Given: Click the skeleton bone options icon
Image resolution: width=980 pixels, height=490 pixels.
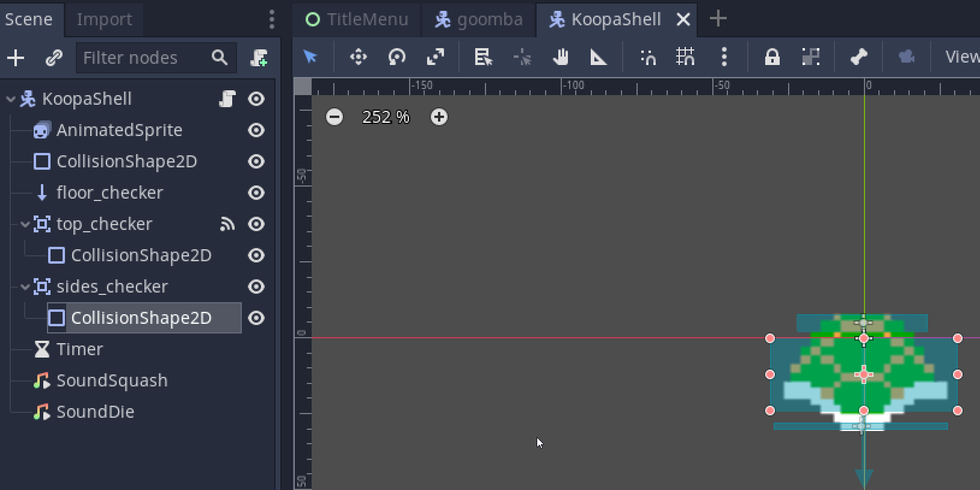Looking at the screenshot, I should [858, 57].
